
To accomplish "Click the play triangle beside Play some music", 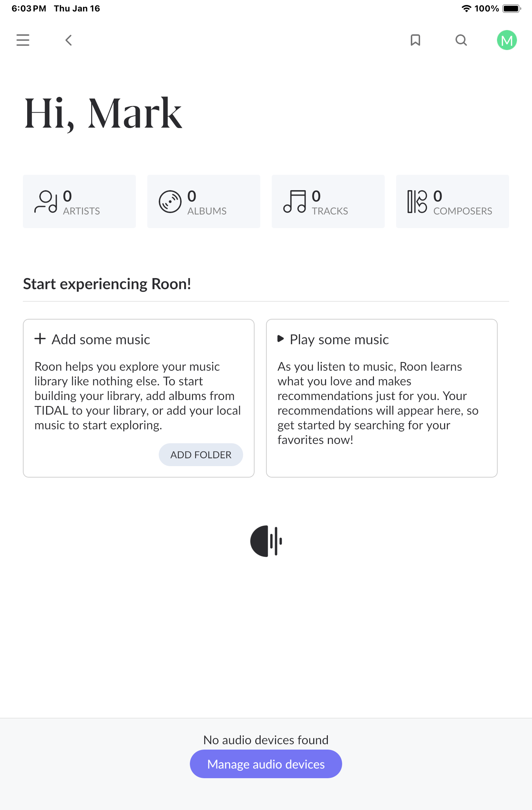I will click(281, 339).
